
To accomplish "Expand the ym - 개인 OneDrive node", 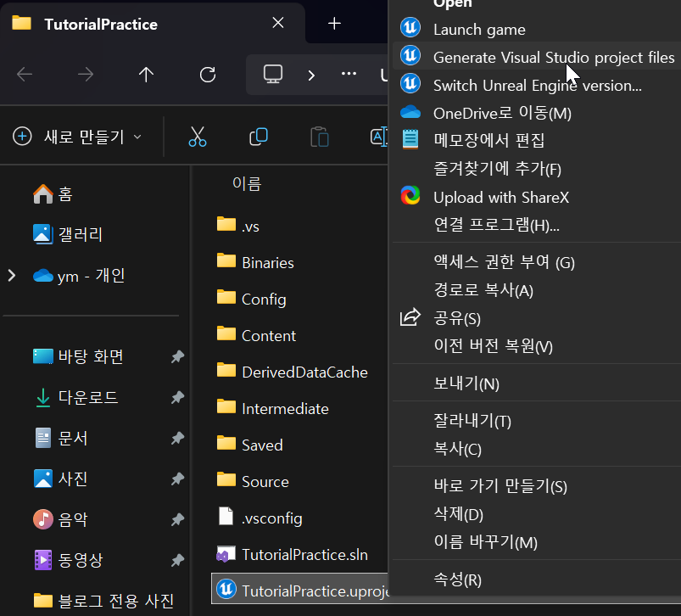I will [x=12, y=276].
